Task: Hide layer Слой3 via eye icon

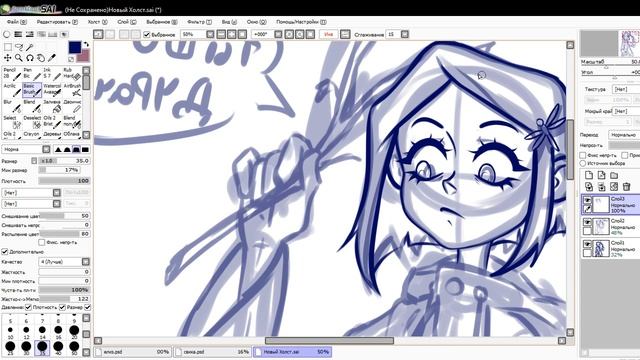Action: pos(587,200)
